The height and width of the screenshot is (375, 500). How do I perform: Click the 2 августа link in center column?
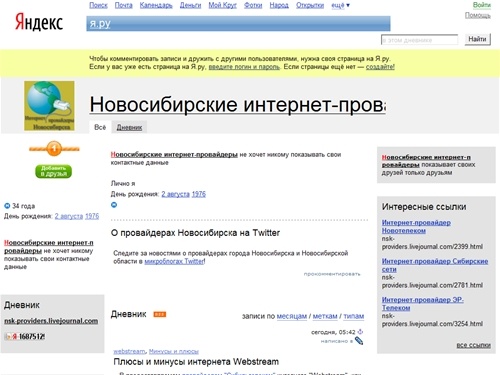175,194
